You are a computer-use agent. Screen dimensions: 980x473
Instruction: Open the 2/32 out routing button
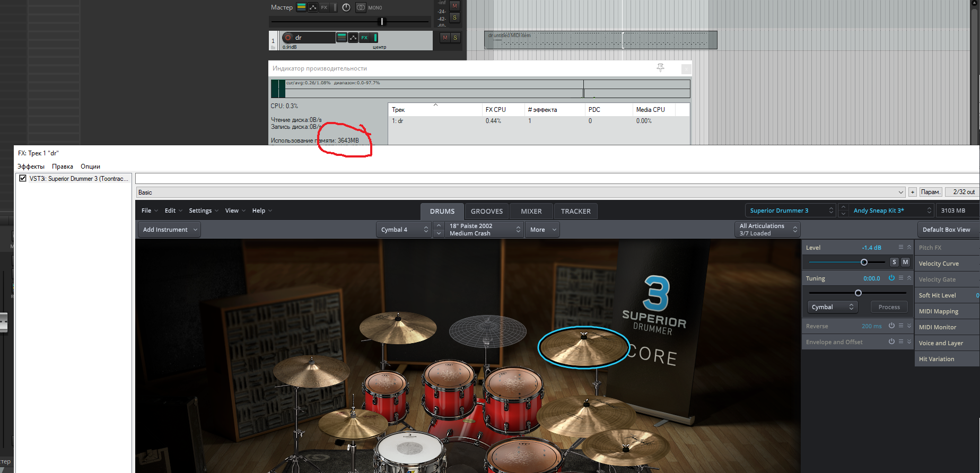(964, 192)
